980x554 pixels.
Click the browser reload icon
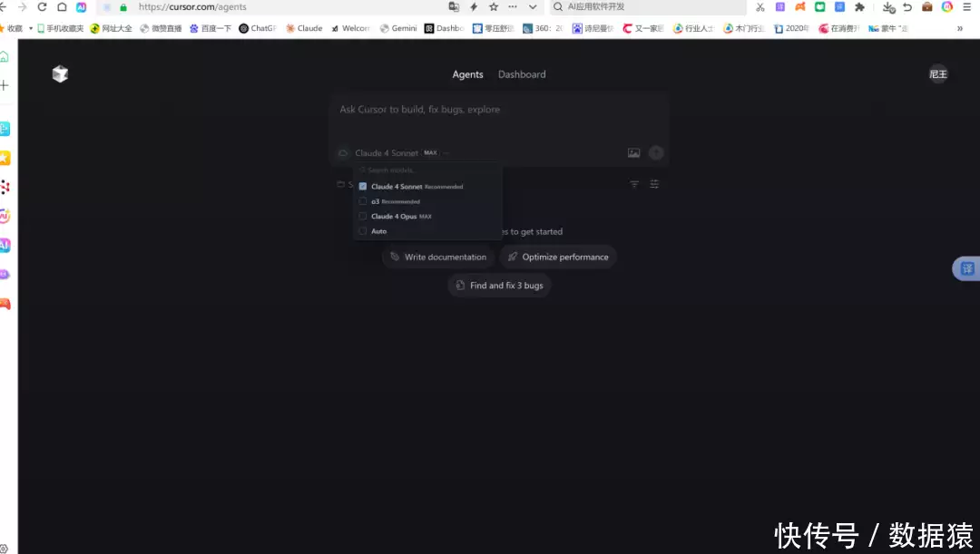[42, 7]
